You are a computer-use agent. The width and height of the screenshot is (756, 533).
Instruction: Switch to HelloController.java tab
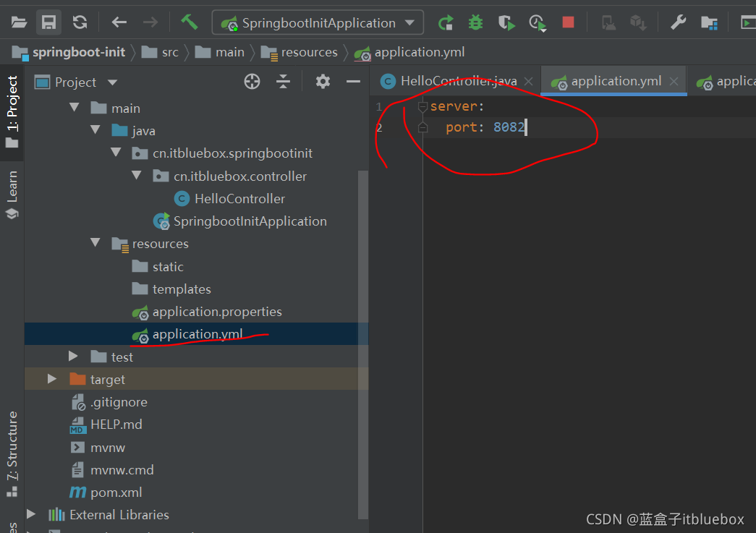(x=458, y=81)
